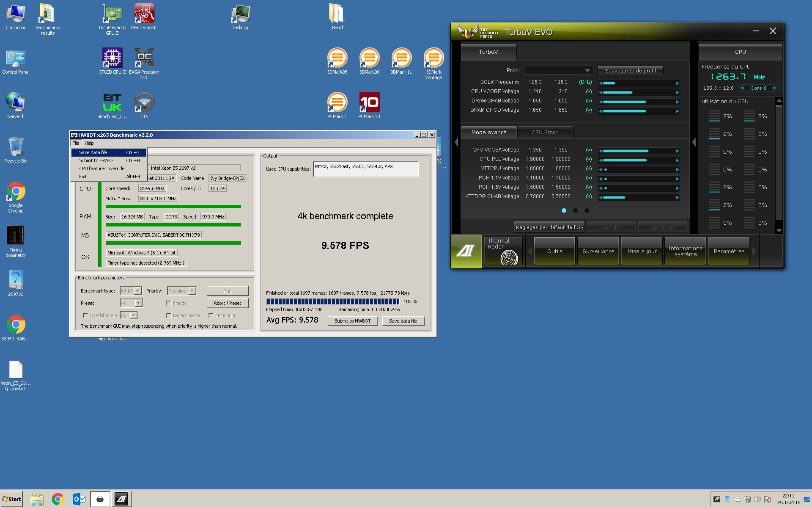Select CPU features override menu entry
The height and width of the screenshot is (508, 812).
tap(109, 168)
